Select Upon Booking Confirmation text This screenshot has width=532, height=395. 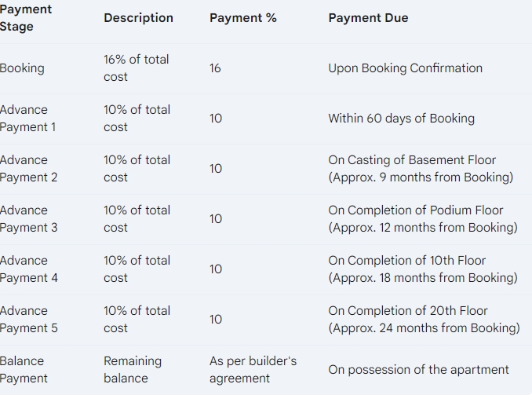[405, 68]
